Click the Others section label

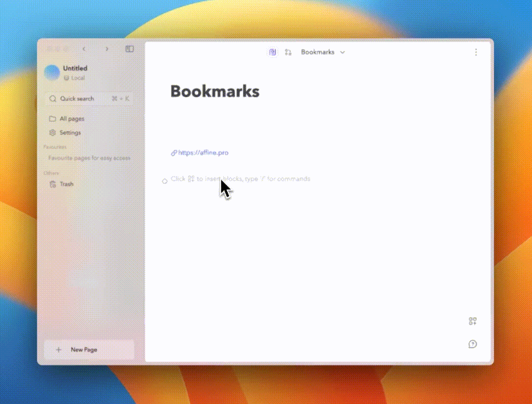(x=51, y=173)
